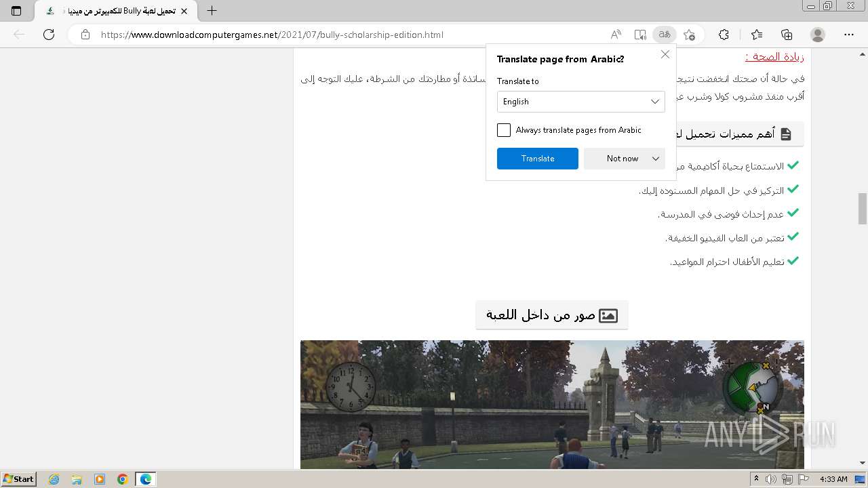Viewport: 868px width, 488px height.
Task: Click the document icon beside features heading
Action: coord(786,134)
